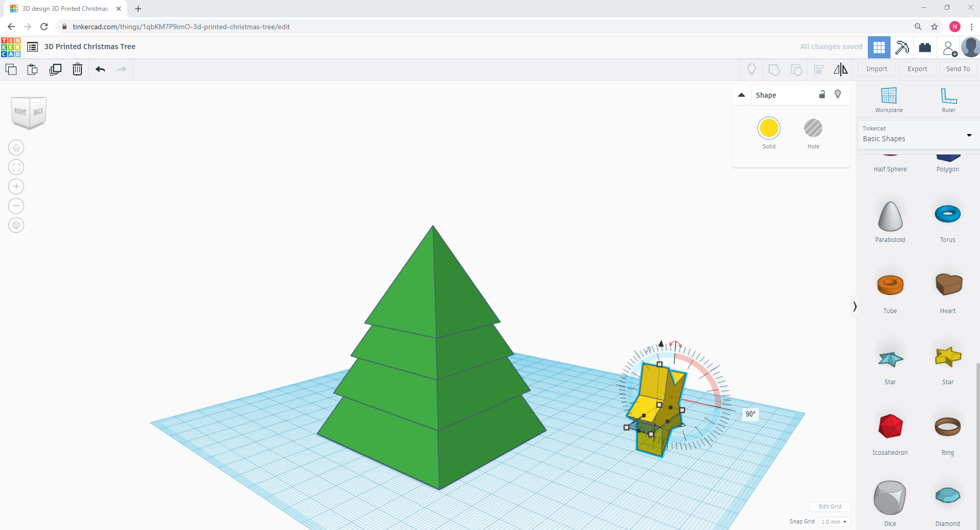Screen dimensions: 980x530
Task: Click the view cube BACK face
Action: pos(38,112)
